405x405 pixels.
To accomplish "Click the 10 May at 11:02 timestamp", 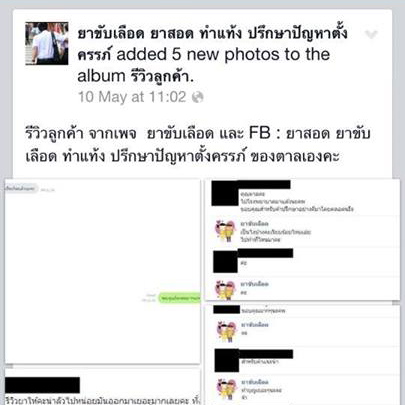I will [132, 97].
